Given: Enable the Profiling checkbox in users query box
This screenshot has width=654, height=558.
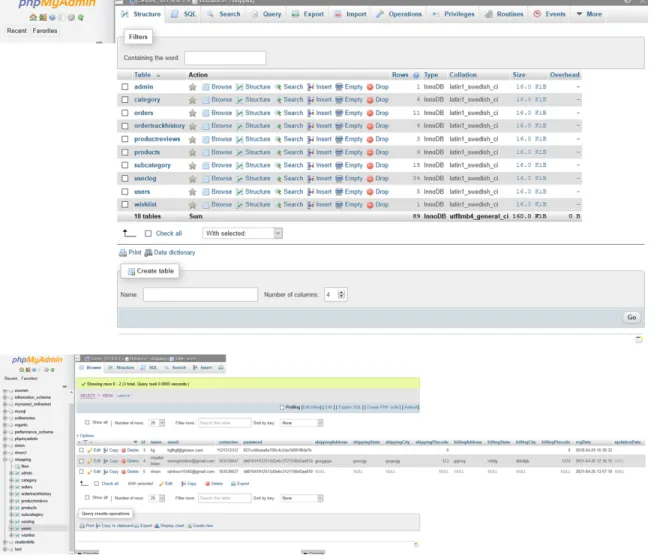Looking at the screenshot, I should [x=282, y=407].
